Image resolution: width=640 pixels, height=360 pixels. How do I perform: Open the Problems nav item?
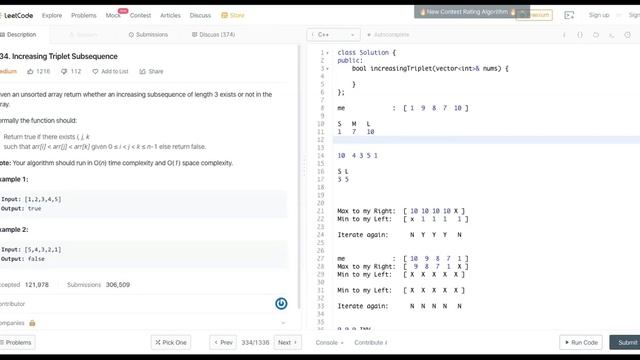(84, 15)
